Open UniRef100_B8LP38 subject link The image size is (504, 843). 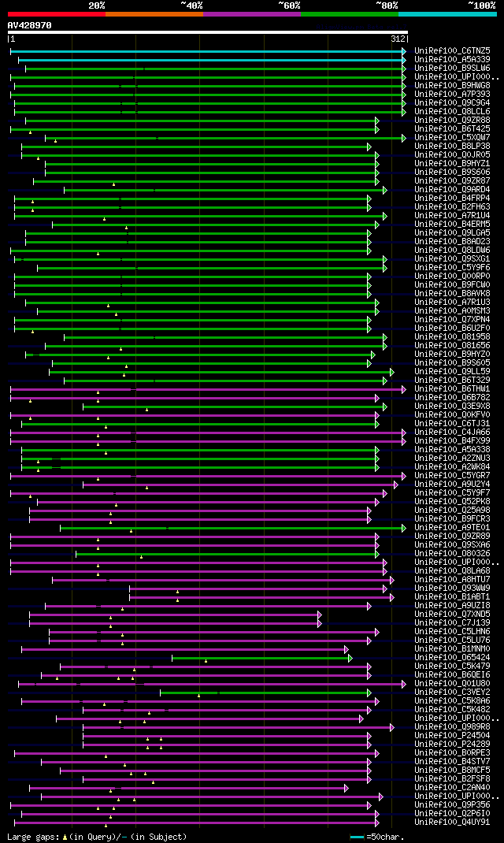click(x=452, y=147)
